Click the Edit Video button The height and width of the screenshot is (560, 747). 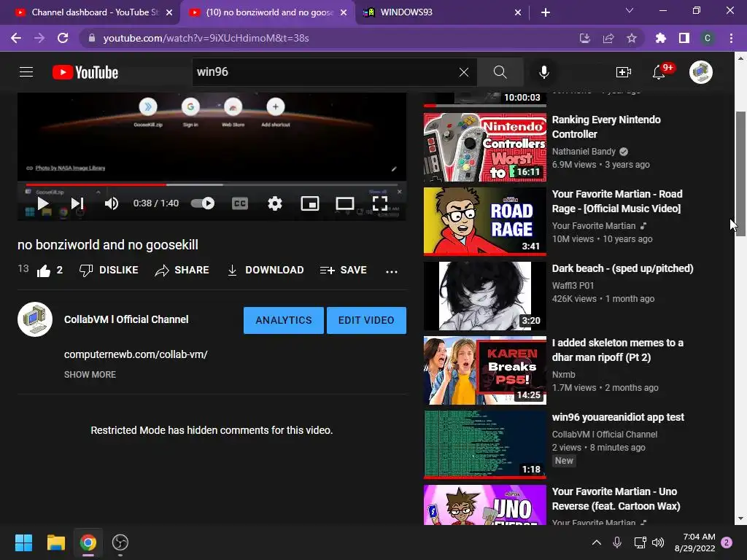[366, 320]
